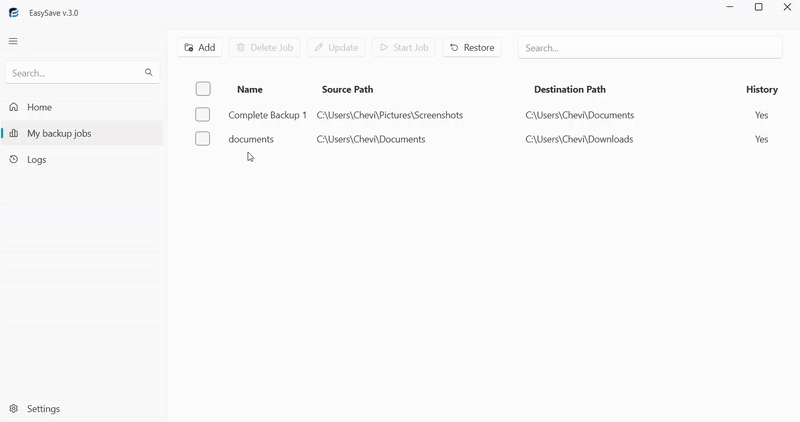Toggle the hamburger sidebar menu icon
This screenshot has width=800, height=422.
point(13,41)
